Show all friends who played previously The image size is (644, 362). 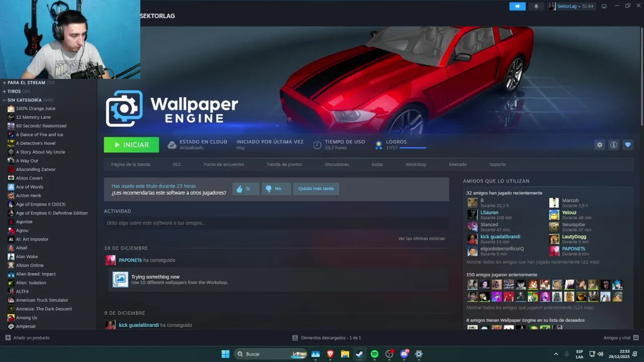tap(530, 308)
